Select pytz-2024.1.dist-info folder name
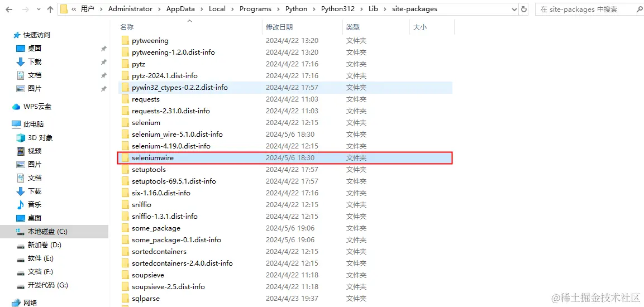 tap(165, 76)
